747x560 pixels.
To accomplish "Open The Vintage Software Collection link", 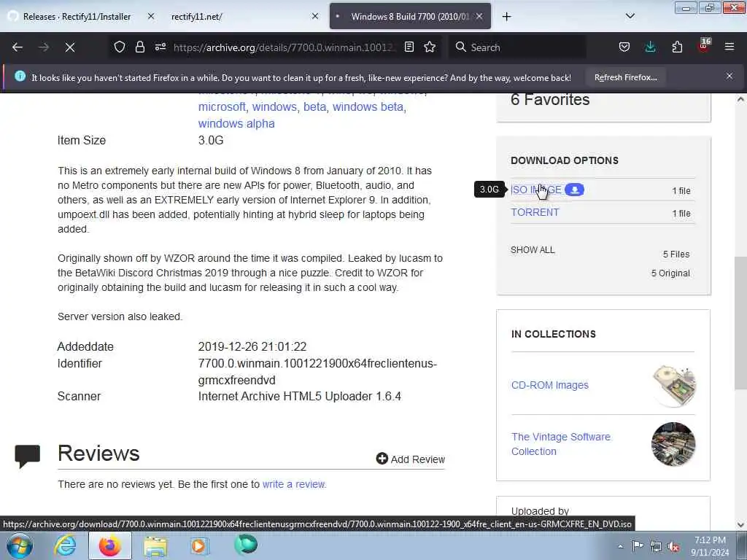I will [x=561, y=444].
